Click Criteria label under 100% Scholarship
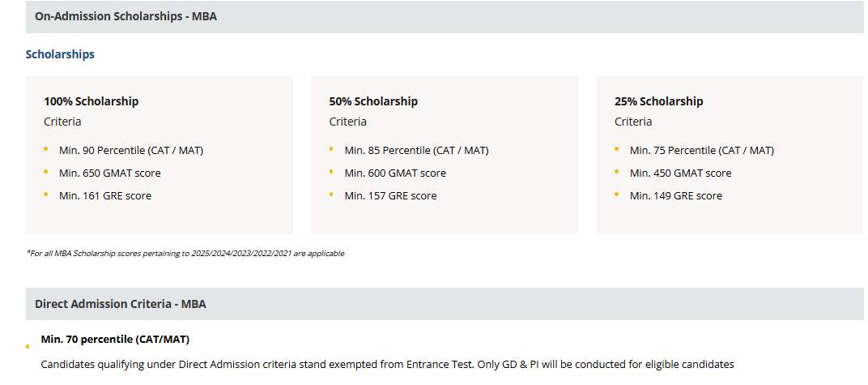This screenshot has width=868, height=385. click(62, 122)
